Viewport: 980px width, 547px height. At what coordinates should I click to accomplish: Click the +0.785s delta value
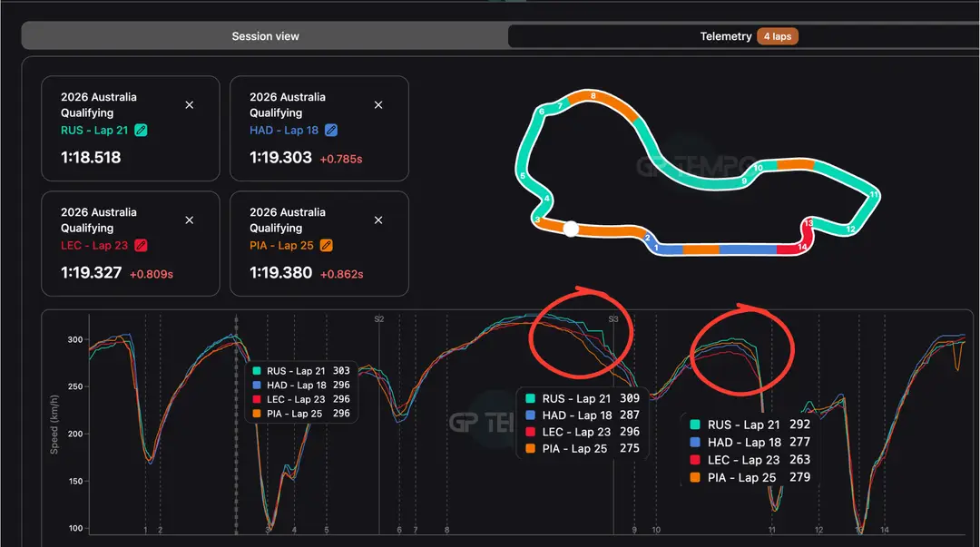pos(340,159)
